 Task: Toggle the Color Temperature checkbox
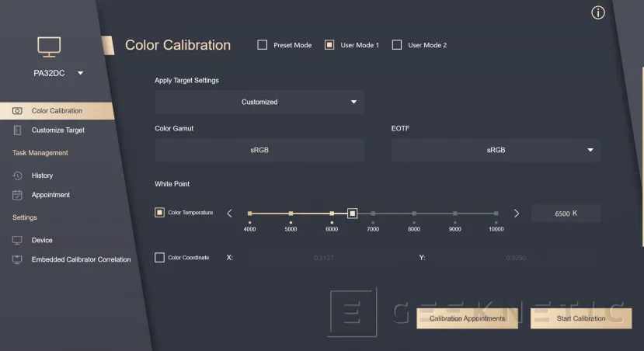[x=159, y=212]
